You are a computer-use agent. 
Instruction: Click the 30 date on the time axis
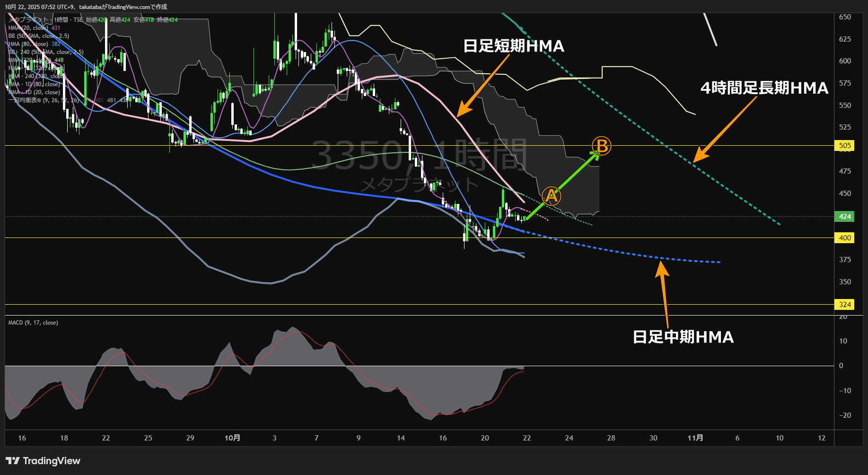tap(653, 438)
